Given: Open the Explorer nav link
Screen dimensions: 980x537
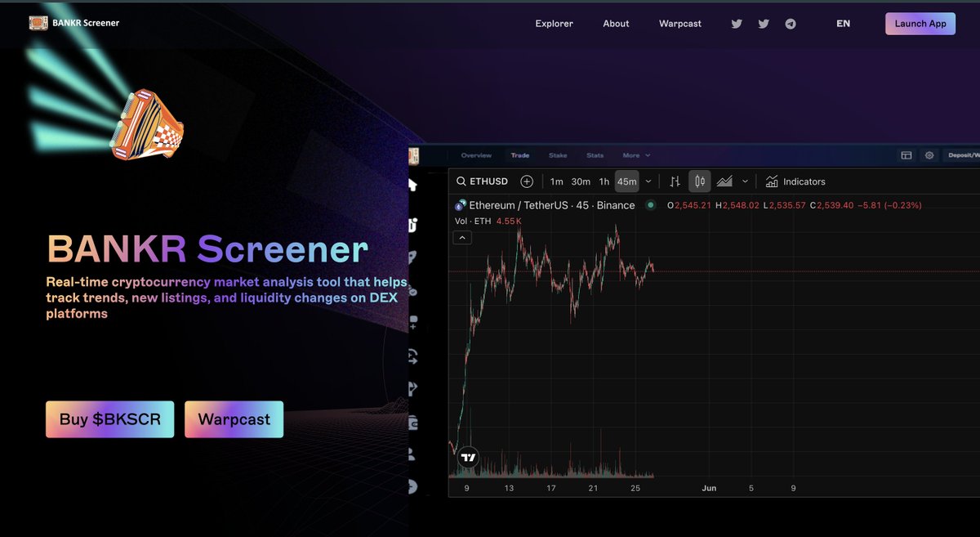Looking at the screenshot, I should tap(554, 24).
